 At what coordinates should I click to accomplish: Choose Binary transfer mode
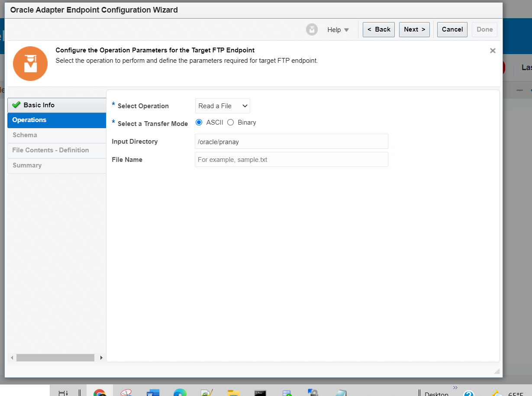pyautogui.click(x=231, y=122)
